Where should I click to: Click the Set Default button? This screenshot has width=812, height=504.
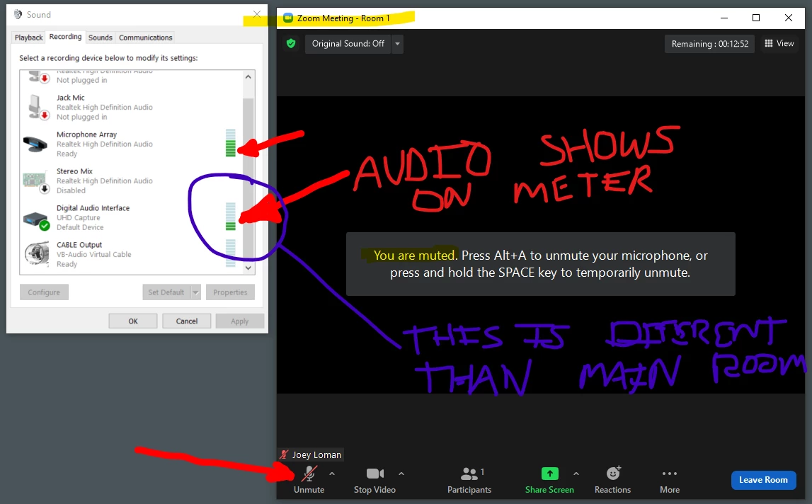[x=166, y=292]
